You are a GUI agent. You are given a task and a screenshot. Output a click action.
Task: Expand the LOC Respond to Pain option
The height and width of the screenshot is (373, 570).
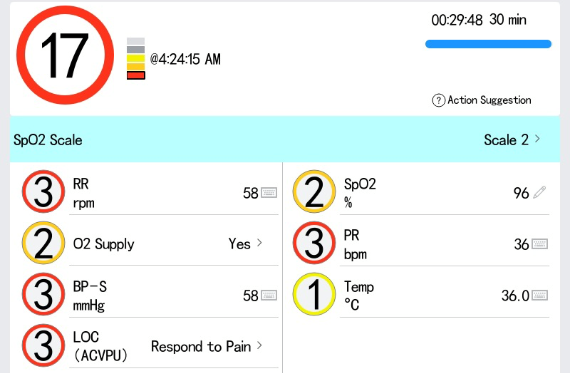(x=206, y=346)
